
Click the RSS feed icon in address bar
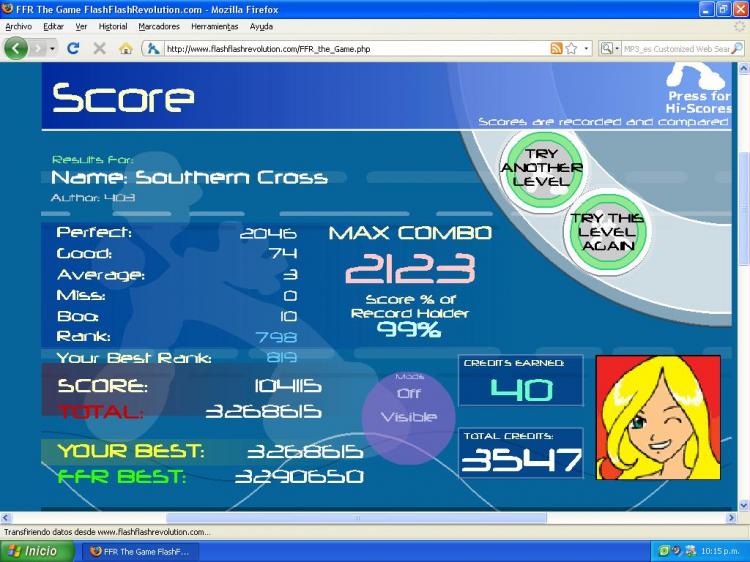[556, 48]
